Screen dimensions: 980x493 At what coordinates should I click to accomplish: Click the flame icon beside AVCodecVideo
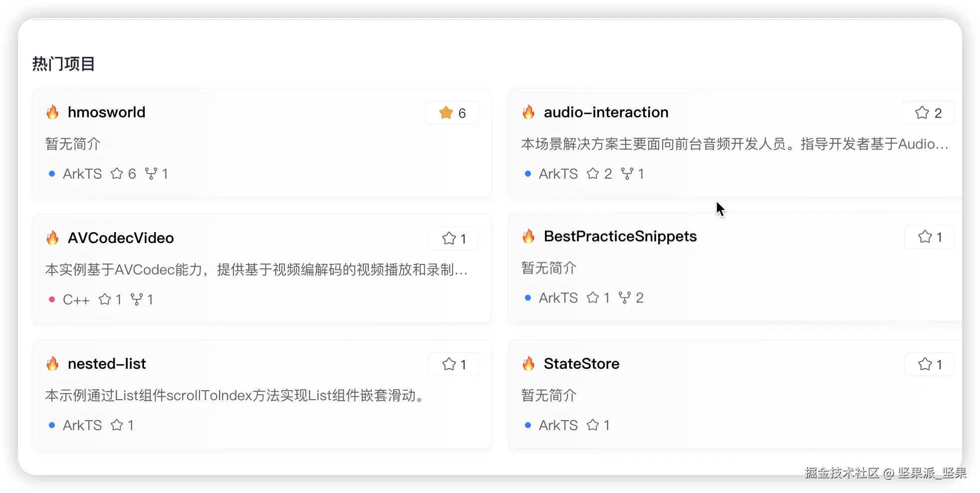(x=52, y=238)
